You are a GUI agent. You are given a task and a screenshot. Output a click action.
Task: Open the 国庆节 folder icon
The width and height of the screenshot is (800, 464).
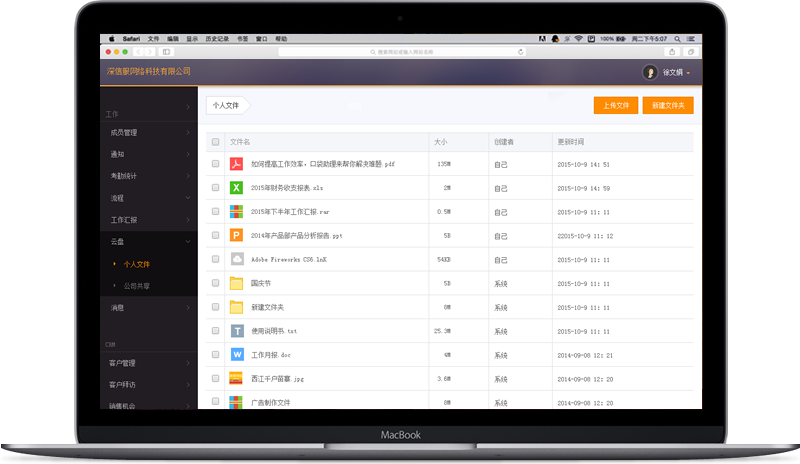237,283
